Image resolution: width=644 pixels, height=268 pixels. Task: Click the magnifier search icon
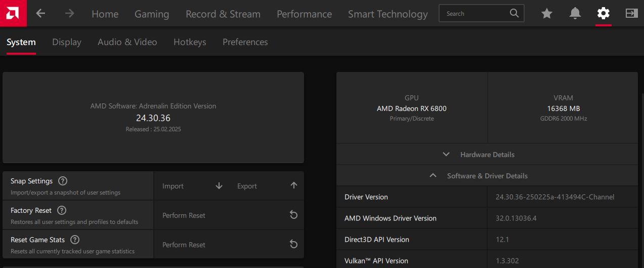pyautogui.click(x=514, y=14)
